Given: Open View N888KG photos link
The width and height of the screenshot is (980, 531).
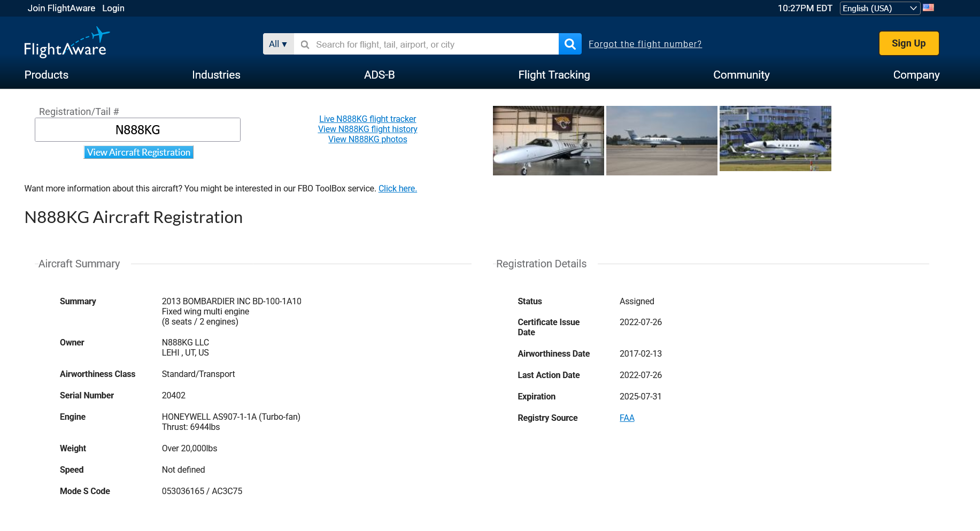Looking at the screenshot, I should (368, 139).
